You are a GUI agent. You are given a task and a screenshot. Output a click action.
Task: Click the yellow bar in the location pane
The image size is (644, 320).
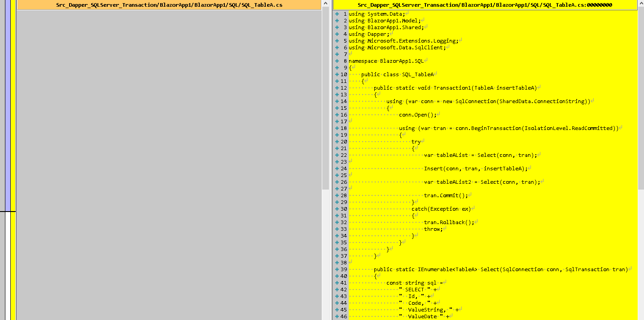[13, 265]
